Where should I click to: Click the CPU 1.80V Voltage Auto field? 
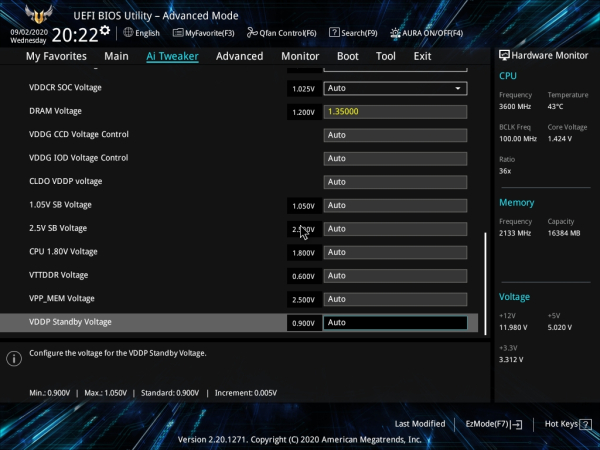click(395, 252)
